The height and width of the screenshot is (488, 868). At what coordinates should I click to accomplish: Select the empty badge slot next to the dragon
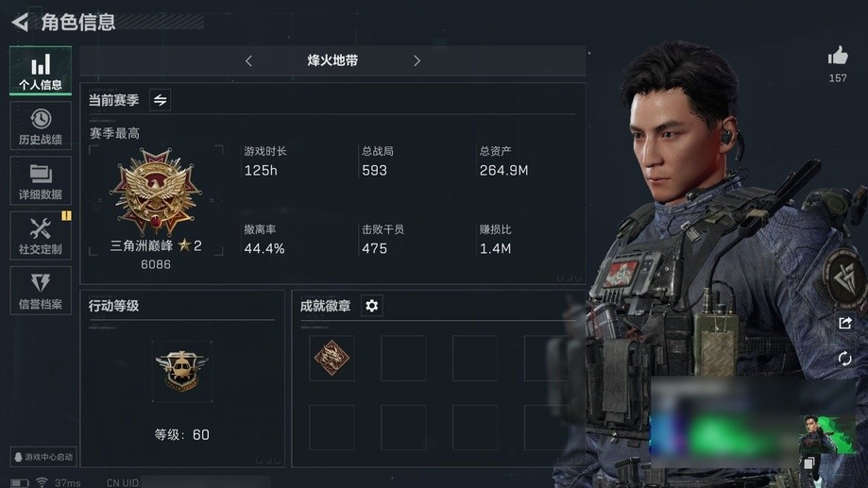(x=403, y=358)
